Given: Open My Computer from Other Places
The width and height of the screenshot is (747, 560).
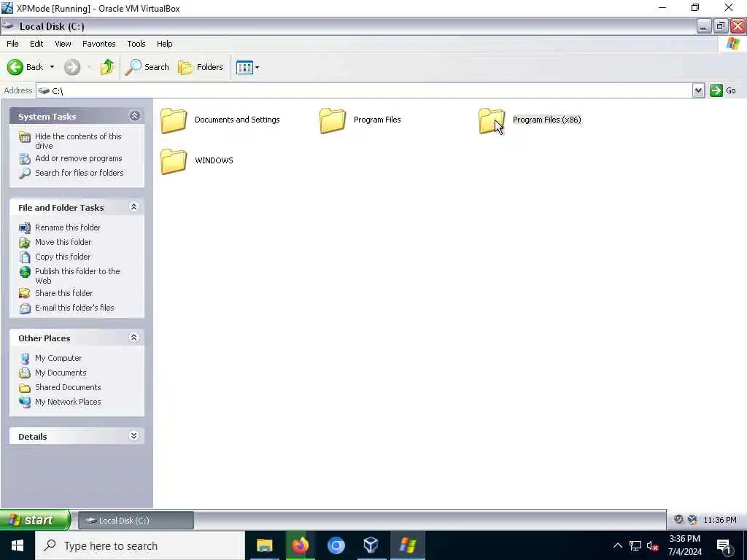Looking at the screenshot, I should click(x=58, y=358).
